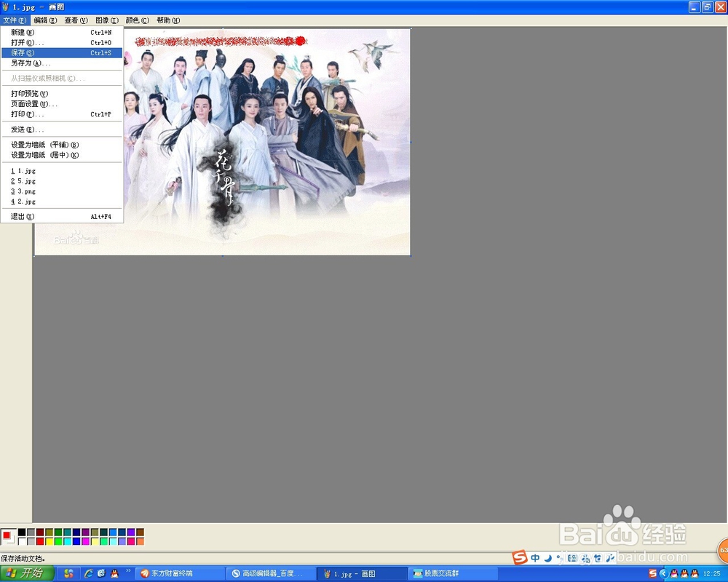Select 设置为墙纸 (居中) entry
The height and width of the screenshot is (582, 728).
pyautogui.click(x=62, y=155)
